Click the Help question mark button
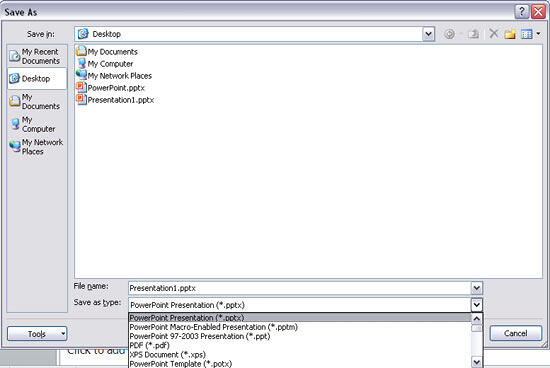This screenshot has width=550, height=368. click(522, 12)
